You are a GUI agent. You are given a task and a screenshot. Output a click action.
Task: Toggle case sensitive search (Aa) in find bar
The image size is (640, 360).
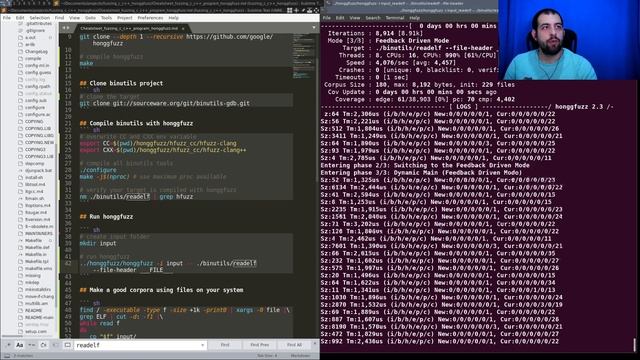19,345
